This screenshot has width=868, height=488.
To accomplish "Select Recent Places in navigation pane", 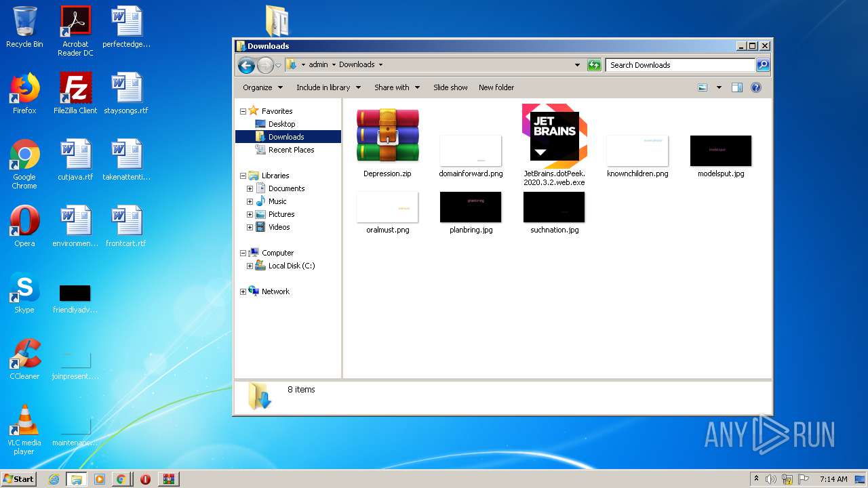I will 291,150.
